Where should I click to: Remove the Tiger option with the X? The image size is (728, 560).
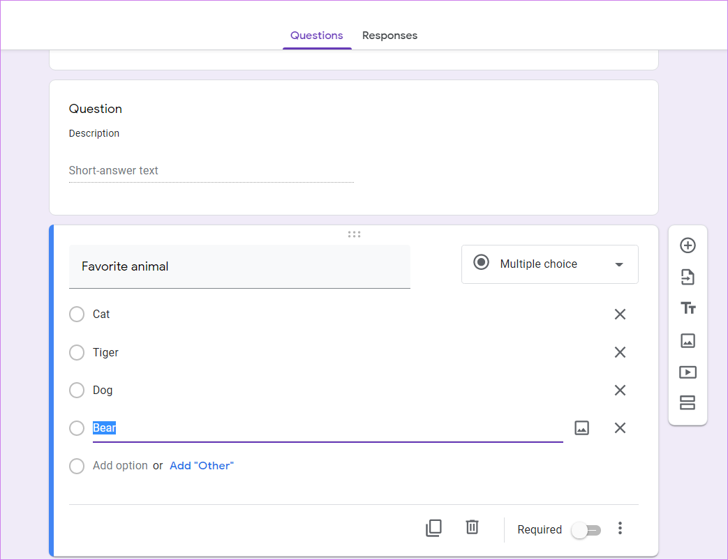tap(620, 352)
